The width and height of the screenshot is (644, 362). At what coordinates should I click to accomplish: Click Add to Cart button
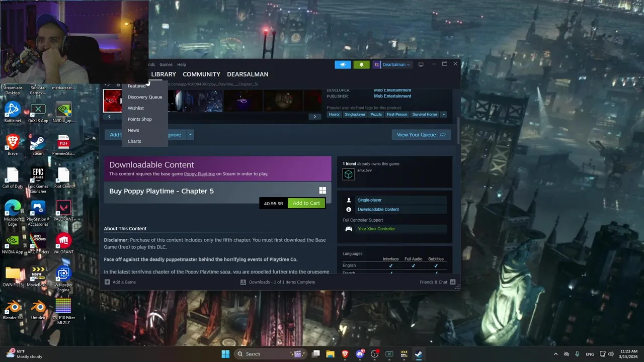tap(306, 203)
